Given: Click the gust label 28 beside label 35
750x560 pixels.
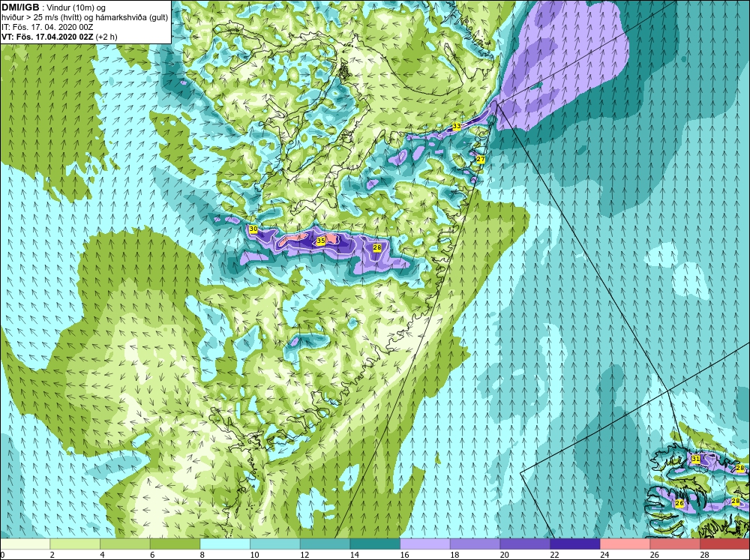Looking at the screenshot, I should 377,247.
